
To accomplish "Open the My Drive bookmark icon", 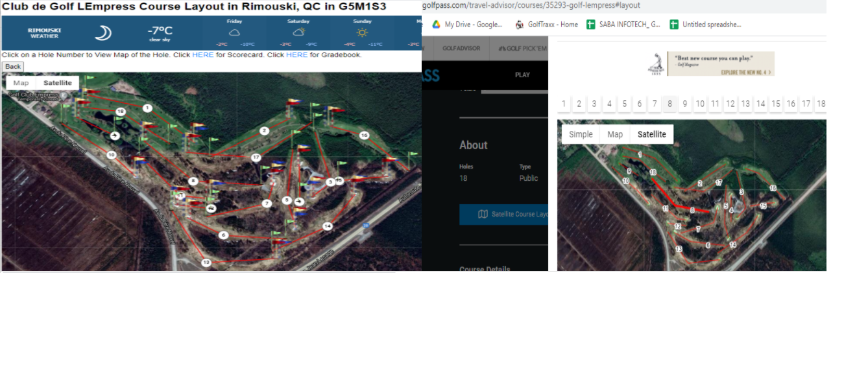I will [x=437, y=25].
